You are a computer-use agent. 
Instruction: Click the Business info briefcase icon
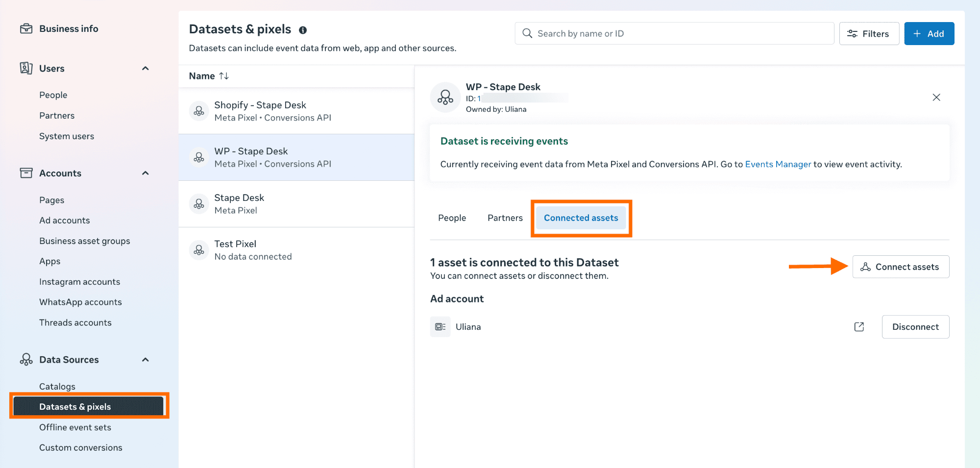(26, 29)
